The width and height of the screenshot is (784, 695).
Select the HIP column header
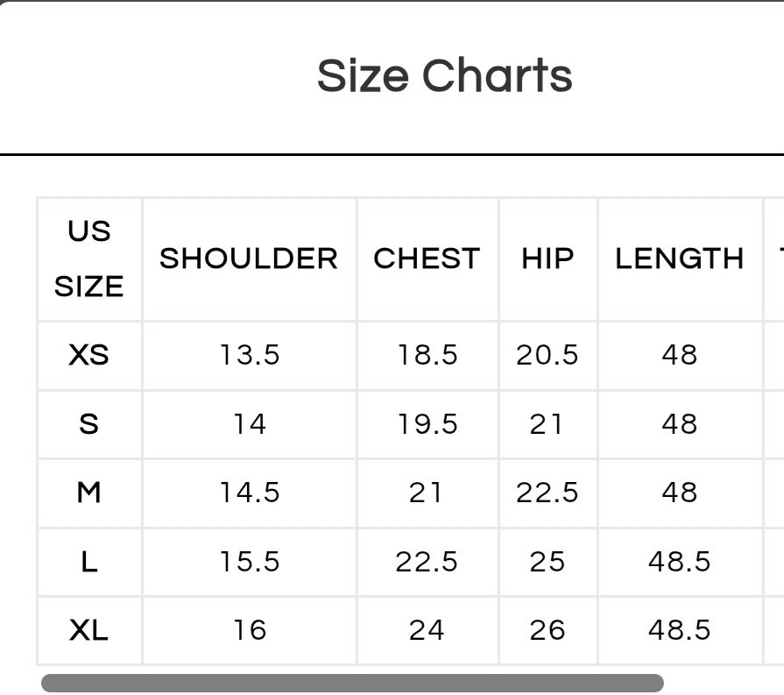point(547,259)
